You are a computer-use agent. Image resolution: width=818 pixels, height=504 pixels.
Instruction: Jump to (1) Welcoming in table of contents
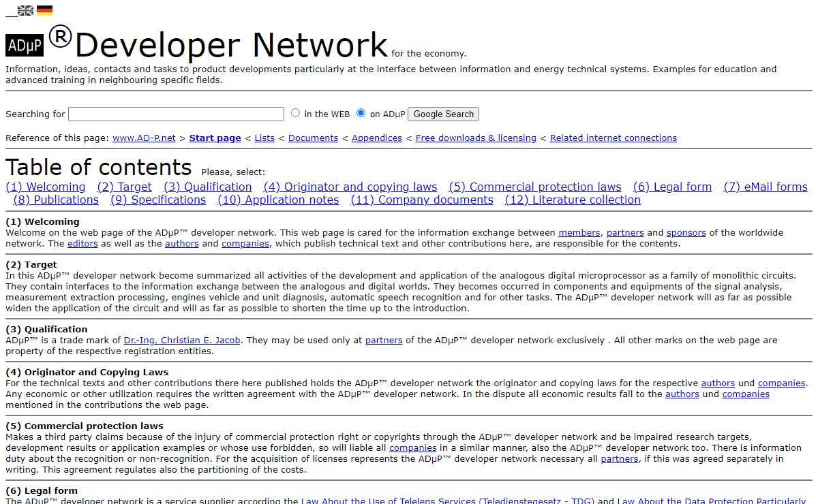(x=46, y=187)
